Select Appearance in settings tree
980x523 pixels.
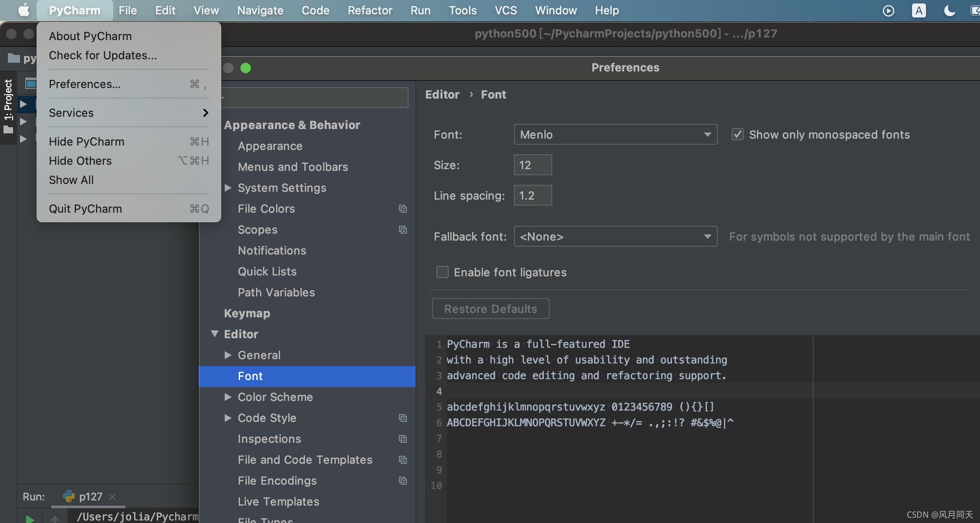(270, 146)
